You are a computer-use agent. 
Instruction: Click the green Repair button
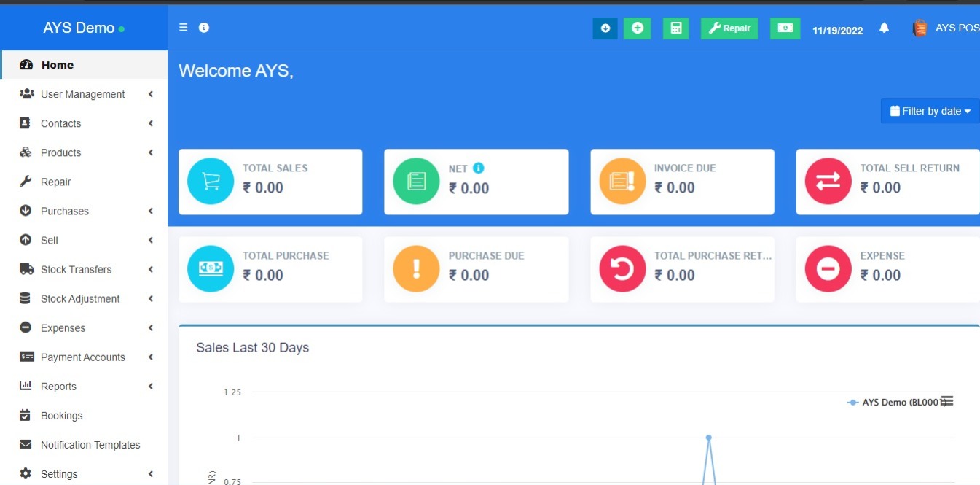(729, 28)
